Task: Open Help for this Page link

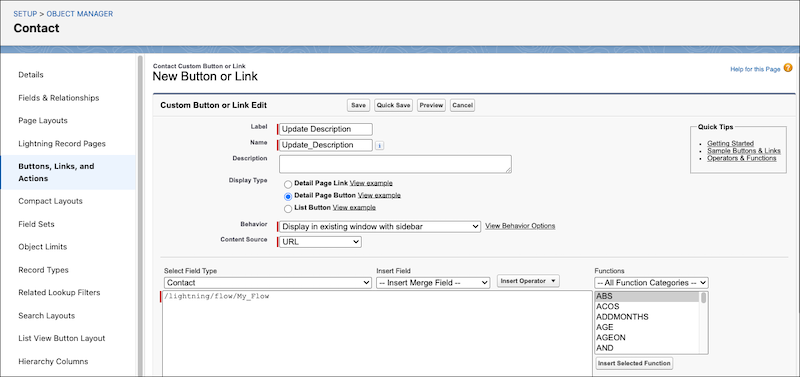Action: click(755, 69)
